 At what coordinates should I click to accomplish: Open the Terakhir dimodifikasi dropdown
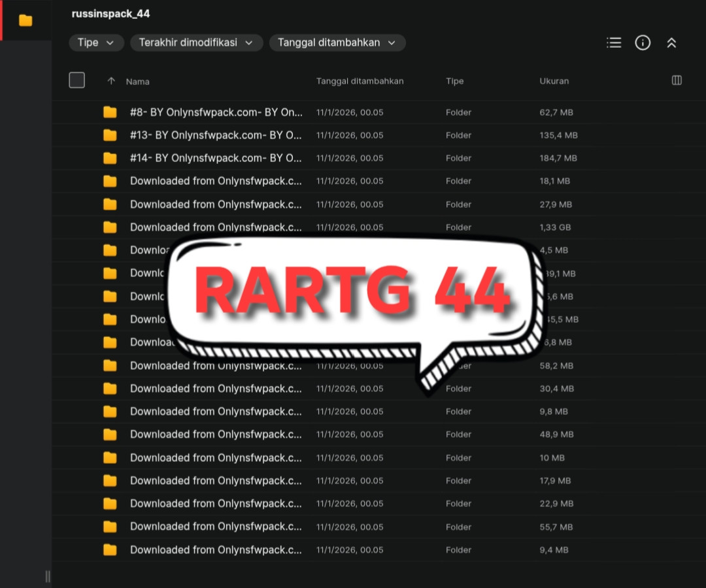pyautogui.click(x=196, y=42)
